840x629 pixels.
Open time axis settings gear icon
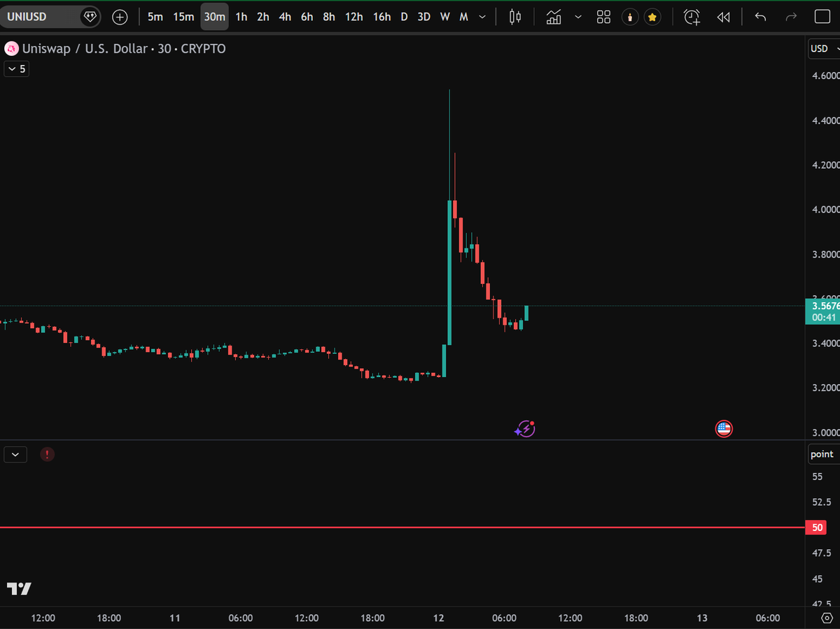point(825,619)
